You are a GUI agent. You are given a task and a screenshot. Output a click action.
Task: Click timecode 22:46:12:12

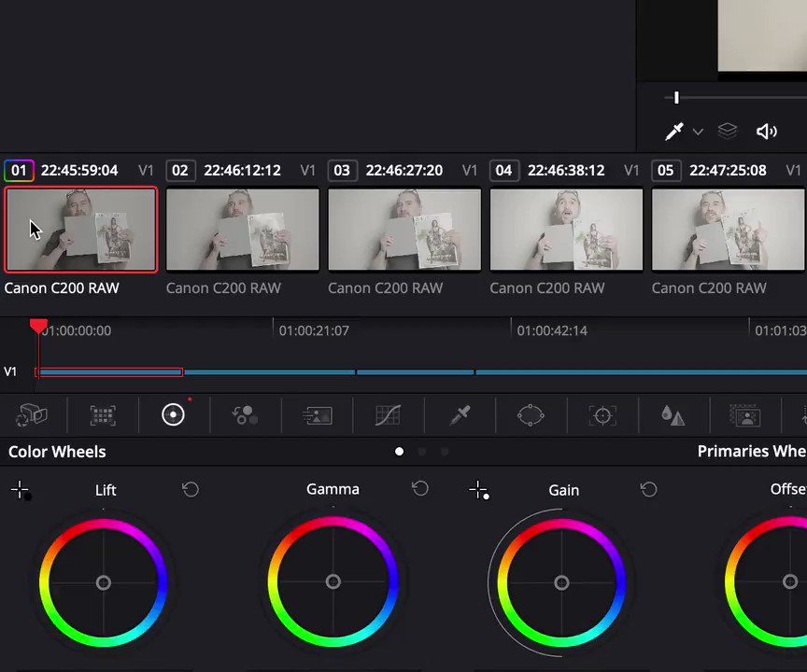pyautogui.click(x=243, y=170)
